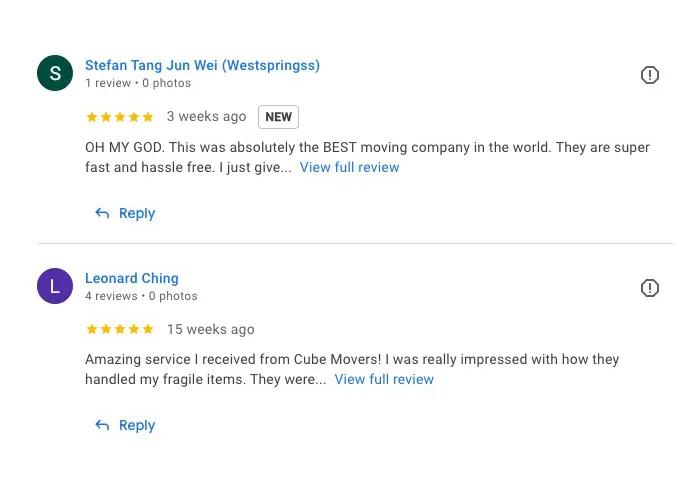The width and height of the screenshot is (700, 490).
Task: Click the review text starting 'Amazing service'
Action: pyautogui.click(x=350, y=359)
